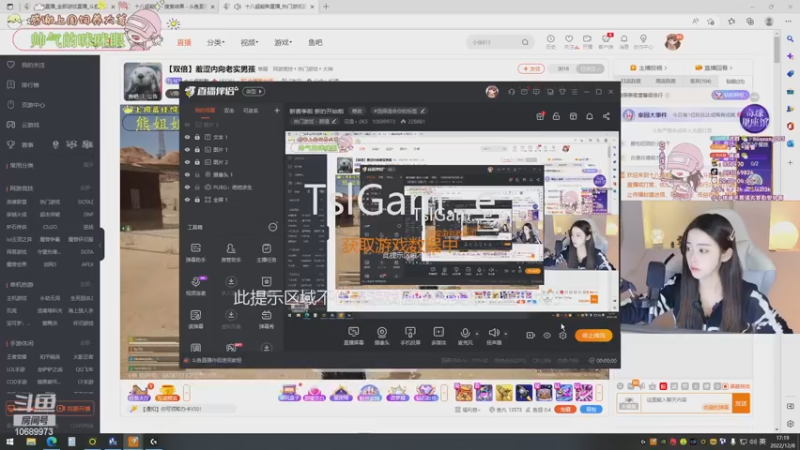Click the chat message input field
The width and height of the screenshot is (800, 450).
point(687,403)
